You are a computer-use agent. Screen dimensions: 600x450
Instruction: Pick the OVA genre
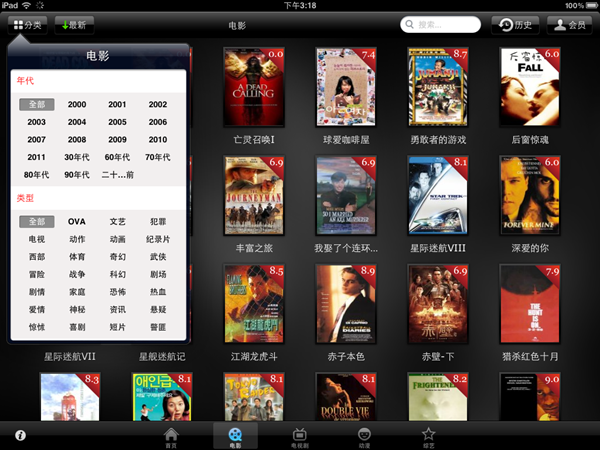(77, 222)
